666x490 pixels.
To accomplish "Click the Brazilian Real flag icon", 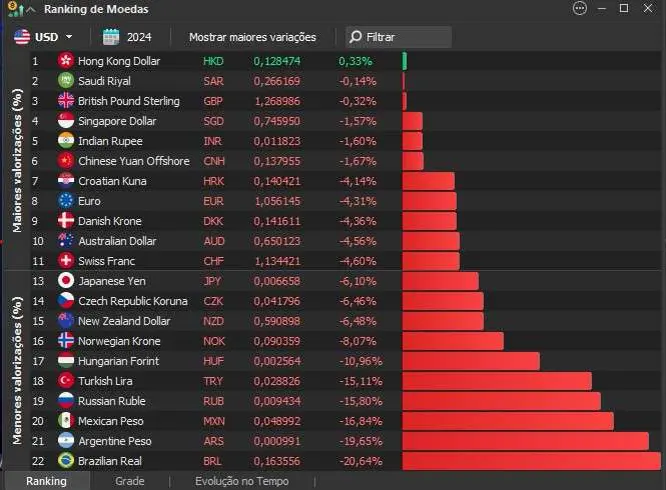I will 66,461.
